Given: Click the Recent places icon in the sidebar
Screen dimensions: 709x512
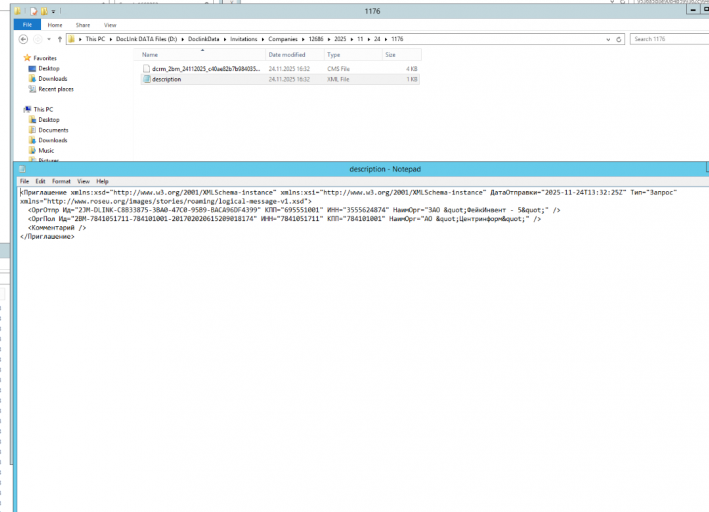Looking at the screenshot, I should click(32, 89).
